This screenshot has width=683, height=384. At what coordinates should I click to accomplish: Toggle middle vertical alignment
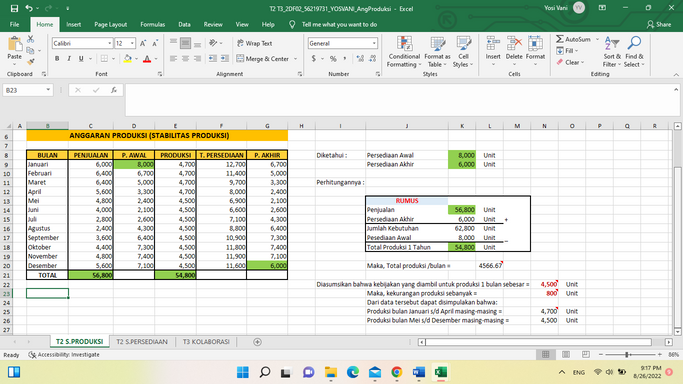[x=186, y=43]
